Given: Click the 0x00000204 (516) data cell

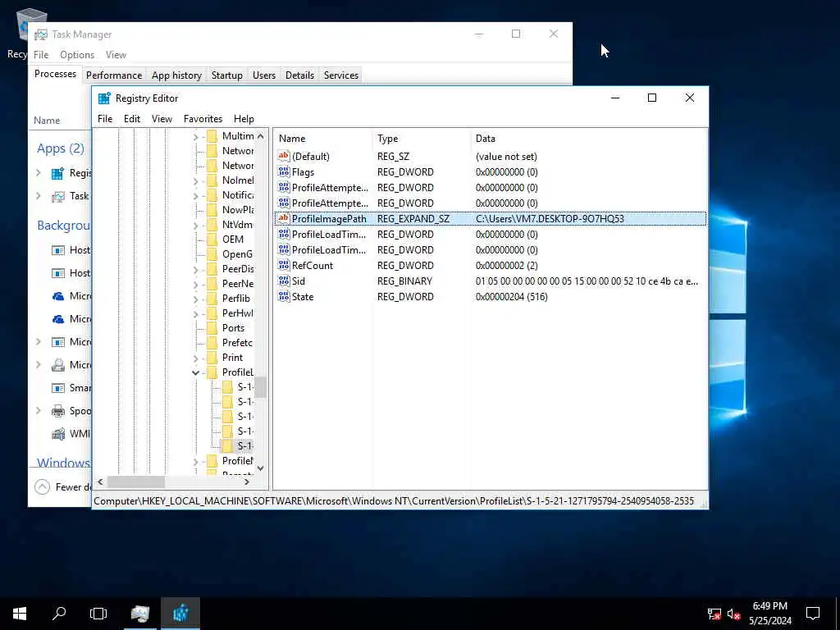Looking at the screenshot, I should coord(512,296).
